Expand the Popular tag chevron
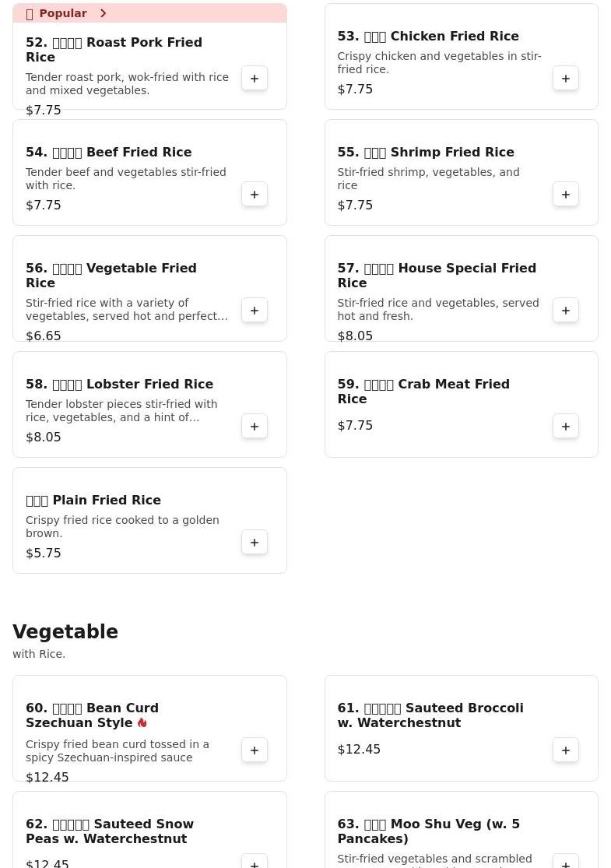This screenshot has height=868, width=611. point(103,13)
